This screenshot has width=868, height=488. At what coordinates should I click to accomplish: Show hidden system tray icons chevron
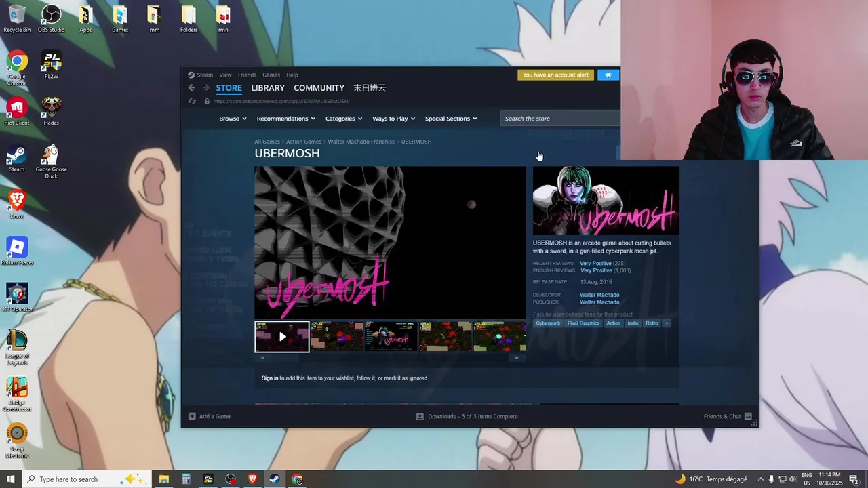pyautogui.click(x=760, y=479)
